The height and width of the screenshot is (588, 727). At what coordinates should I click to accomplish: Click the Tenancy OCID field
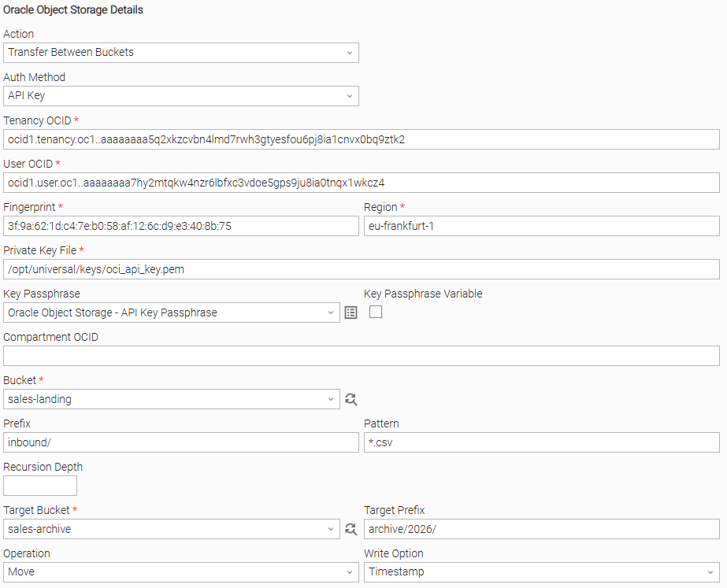[x=362, y=139]
